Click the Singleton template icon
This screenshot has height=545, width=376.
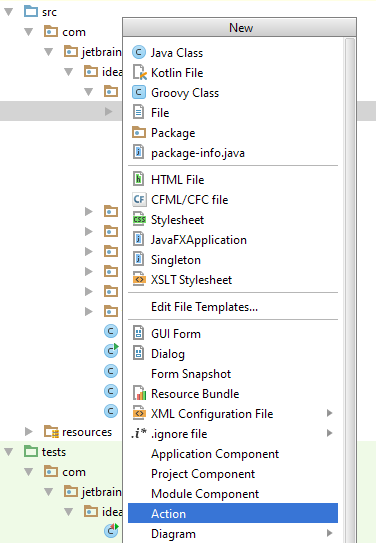[x=139, y=260]
